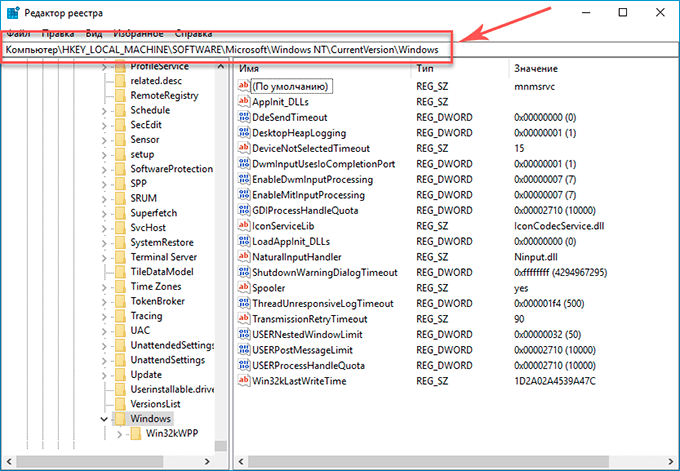
Task: Expand the Superfetch key
Action: tap(104, 214)
